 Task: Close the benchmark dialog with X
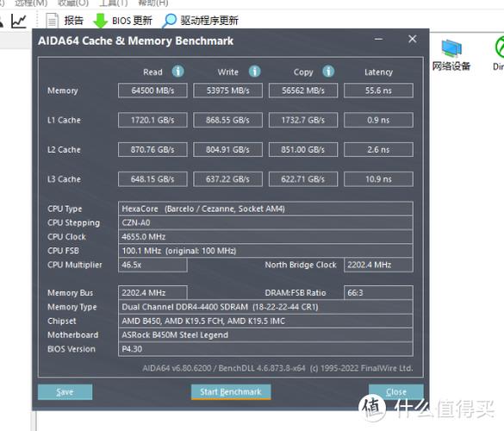[413, 40]
